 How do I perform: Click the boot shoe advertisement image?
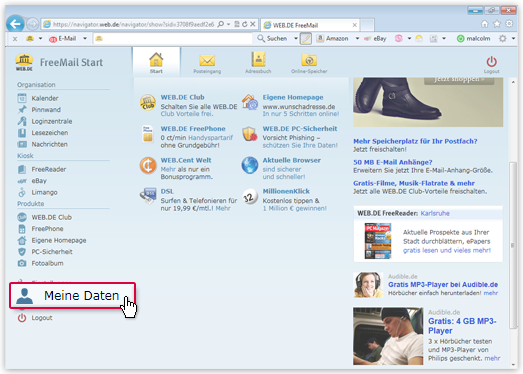pos(428,102)
